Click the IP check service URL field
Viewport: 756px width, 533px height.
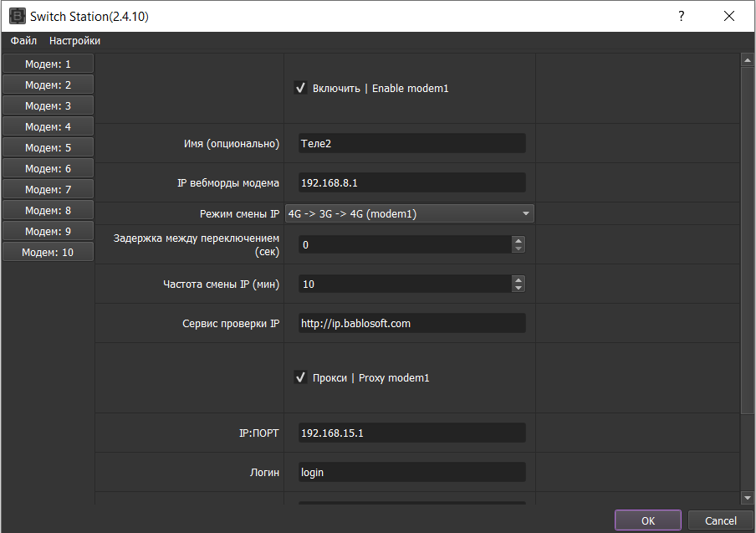[411, 323]
